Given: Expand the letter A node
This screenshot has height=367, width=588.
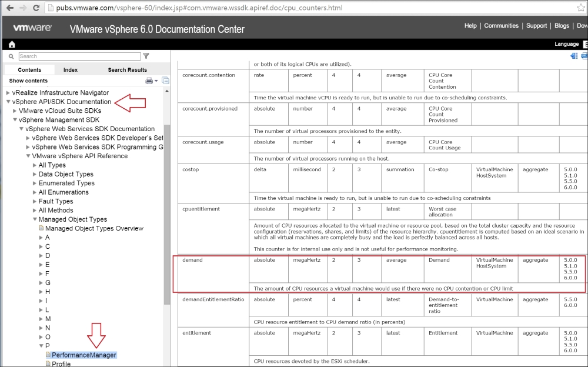Looking at the screenshot, I should pos(41,237).
